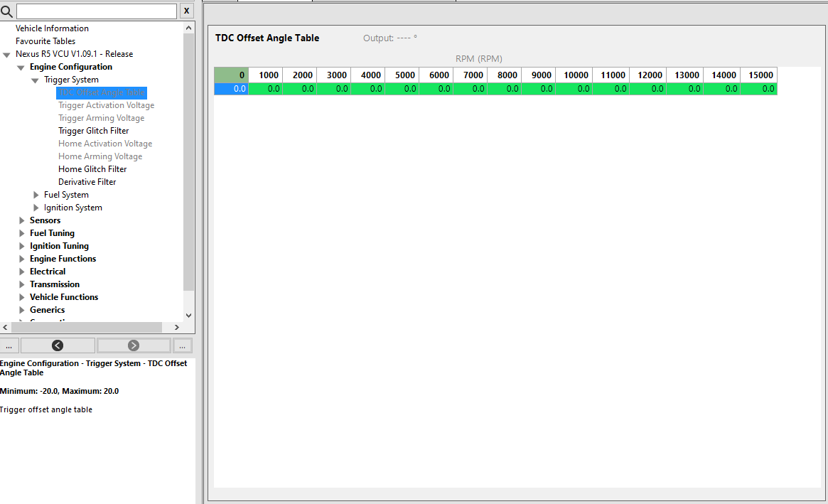The width and height of the screenshot is (828, 504).
Task: Select Vehicle Information entry
Action: click(x=52, y=28)
